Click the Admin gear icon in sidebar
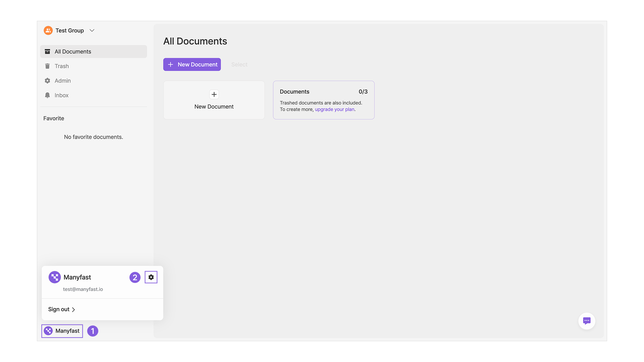 (x=47, y=81)
